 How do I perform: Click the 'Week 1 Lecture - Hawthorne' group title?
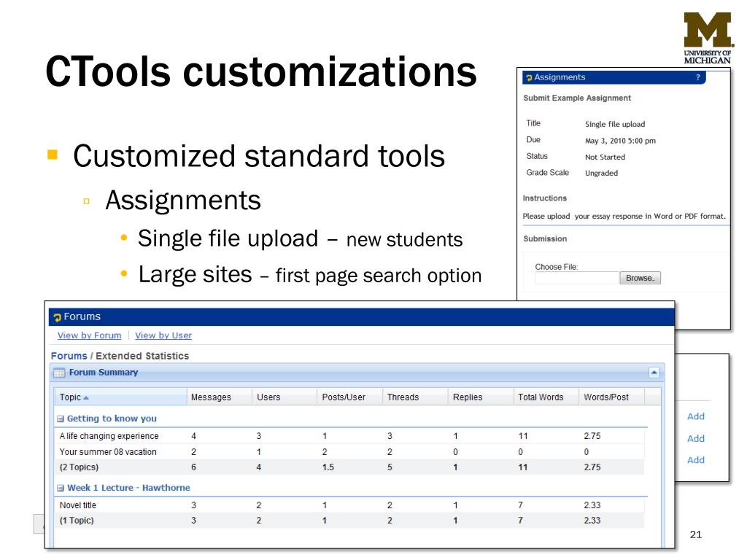pyautogui.click(x=128, y=488)
